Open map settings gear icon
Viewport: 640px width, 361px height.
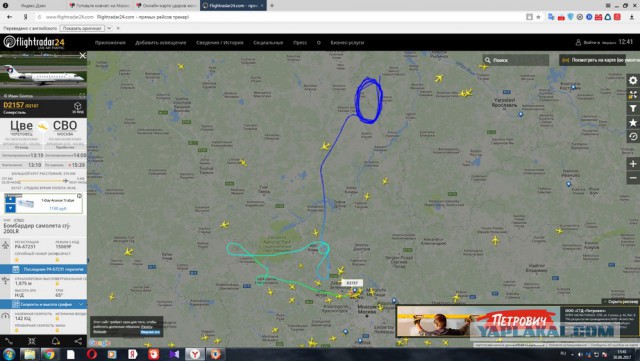pyautogui.click(x=633, y=80)
